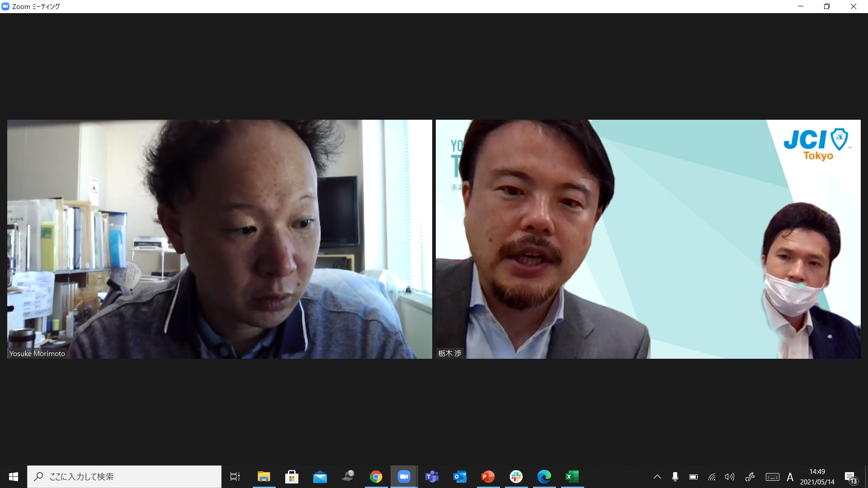Open Excel from the taskbar
This screenshot has height=488, width=868.
coord(572,477)
